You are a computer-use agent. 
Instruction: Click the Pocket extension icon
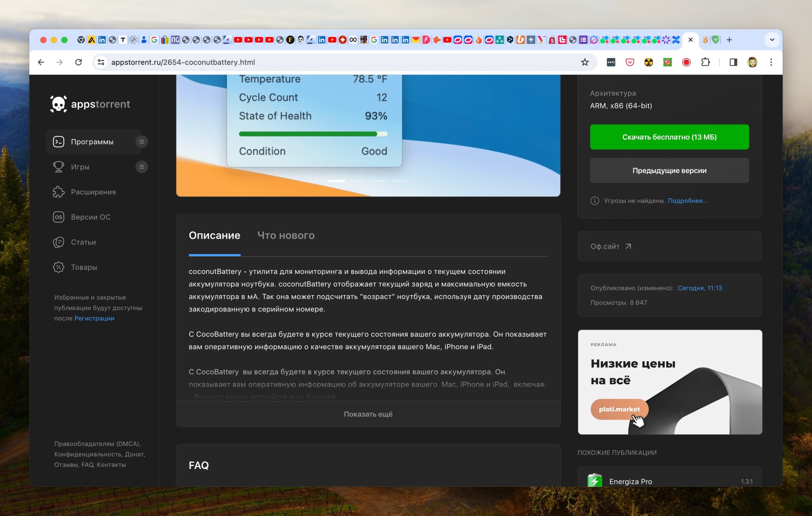click(630, 62)
